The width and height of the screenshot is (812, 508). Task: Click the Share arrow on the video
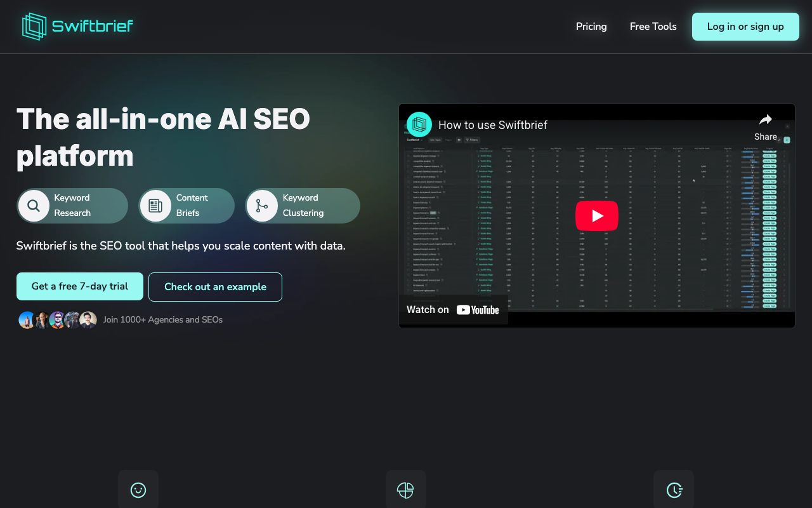[x=766, y=127]
